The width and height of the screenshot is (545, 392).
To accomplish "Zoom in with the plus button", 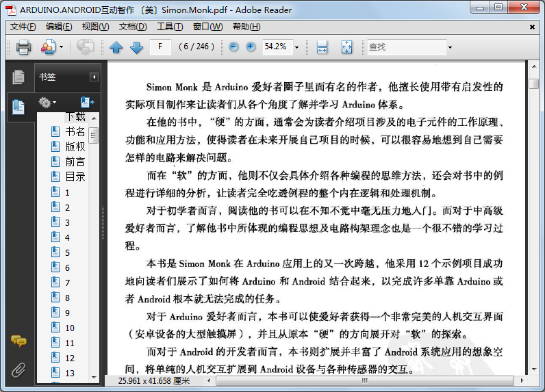I will (x=251, y=47).
